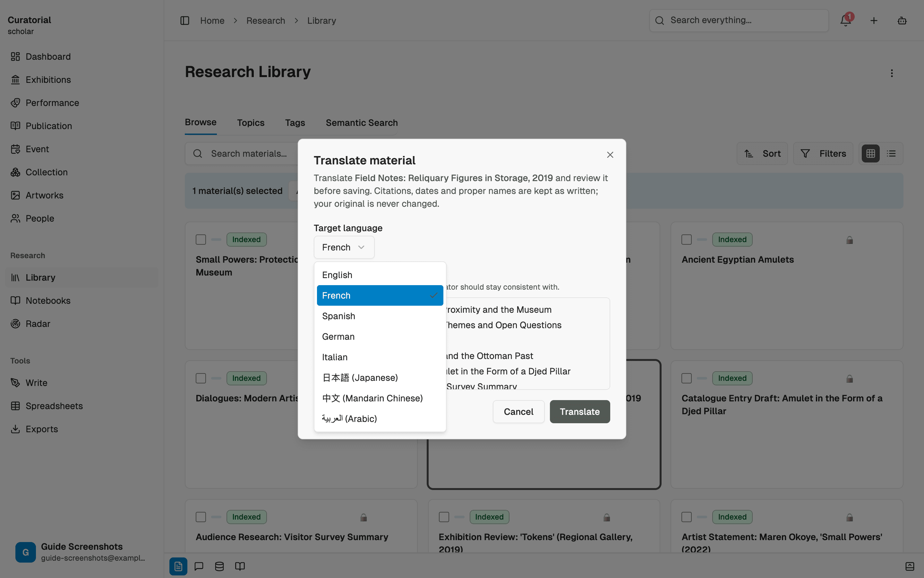The image size is (924, 578).
Task: Close the Translate material dialog
Action: click(x=610, y=155)
